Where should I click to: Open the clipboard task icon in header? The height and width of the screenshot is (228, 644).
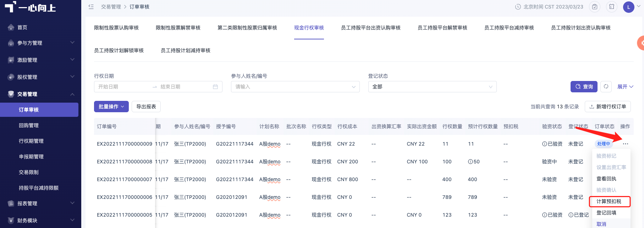[x=595, y=7]
